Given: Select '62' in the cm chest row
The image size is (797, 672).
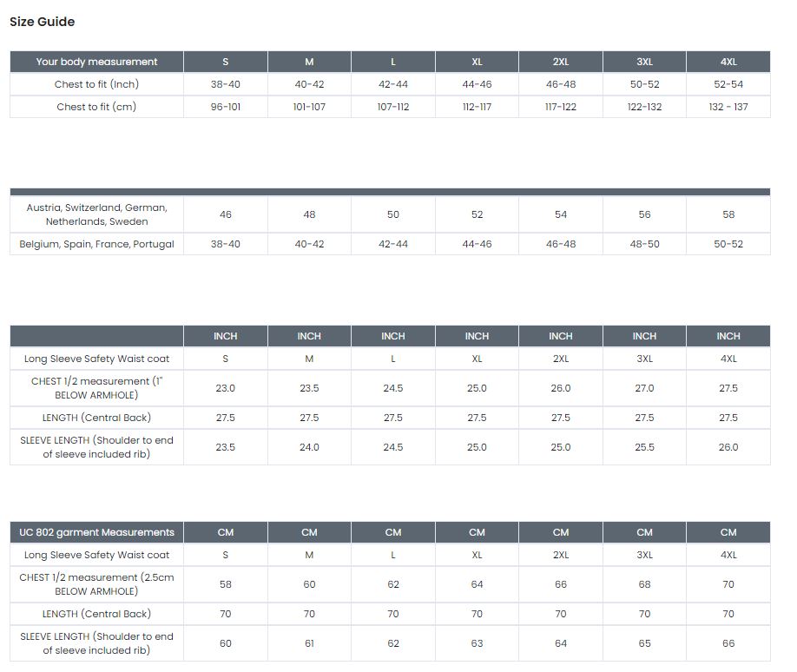Looking at the screenshot, I should [x=393, y=584].
